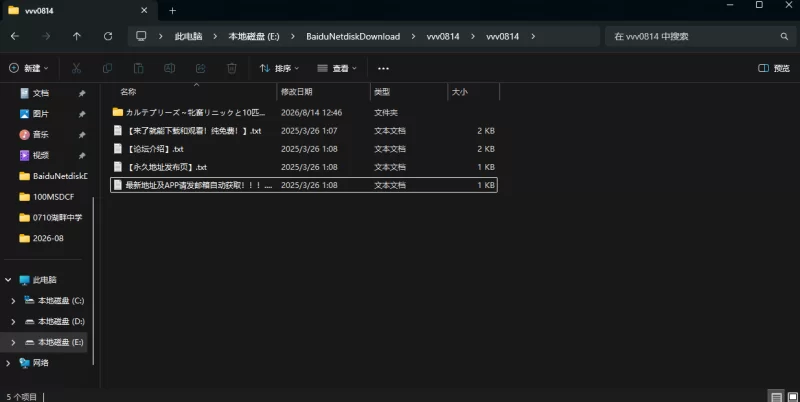This screenshot has height=402, width=800.
Task: Click BaiduNetdiskDownload breadcrumb
Action: pos(353,36)
